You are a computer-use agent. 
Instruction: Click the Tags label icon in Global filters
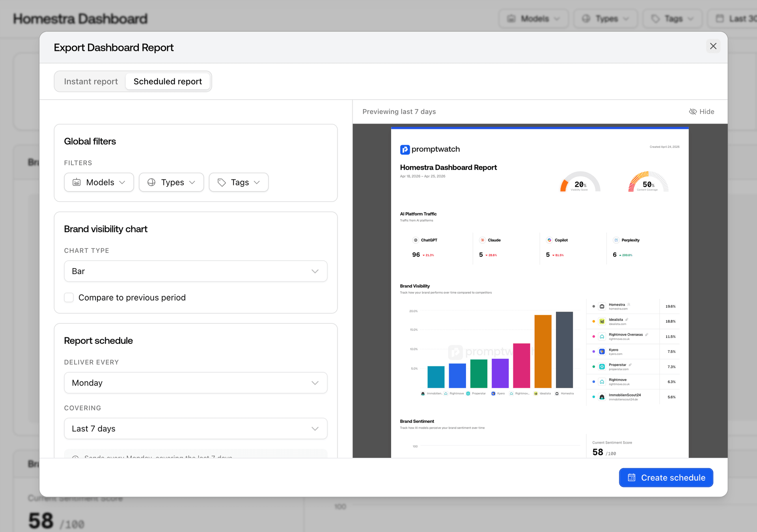point(222,182)
